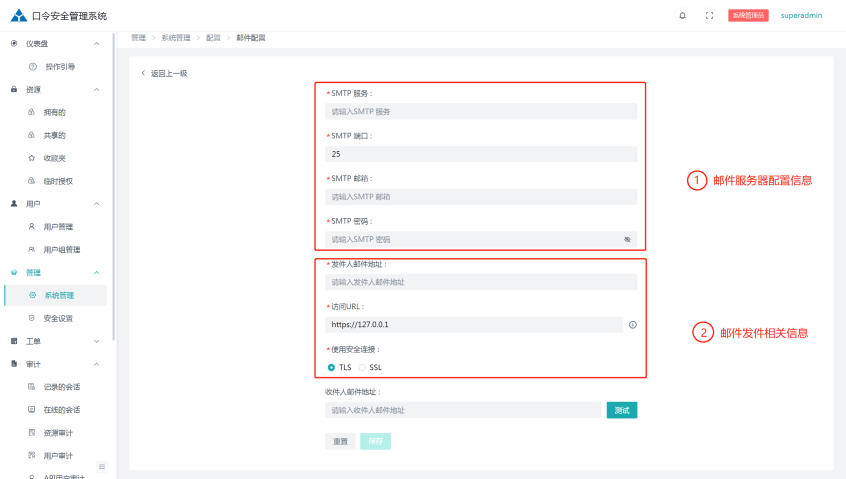
Task: Click the sidebar collapse icon at bottom
Action: [101, 467]
